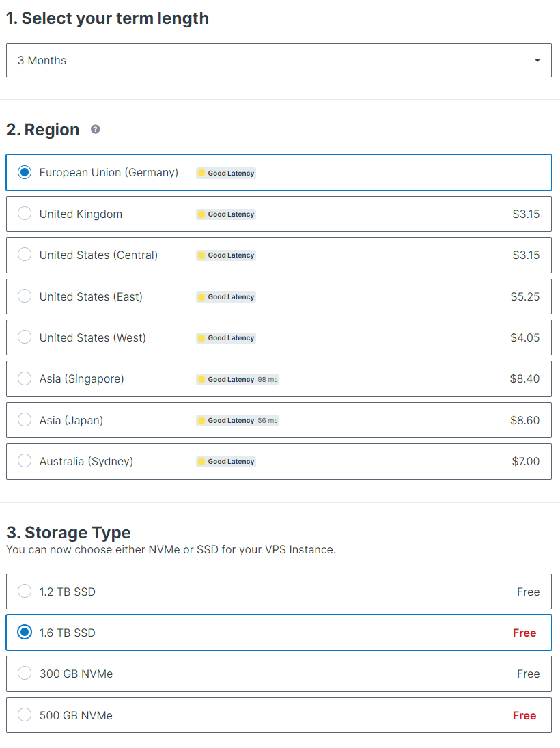Select 1.2 TB SSD storage option
The width and height of the screenshot is (560, 748).
tap(25, 592)
